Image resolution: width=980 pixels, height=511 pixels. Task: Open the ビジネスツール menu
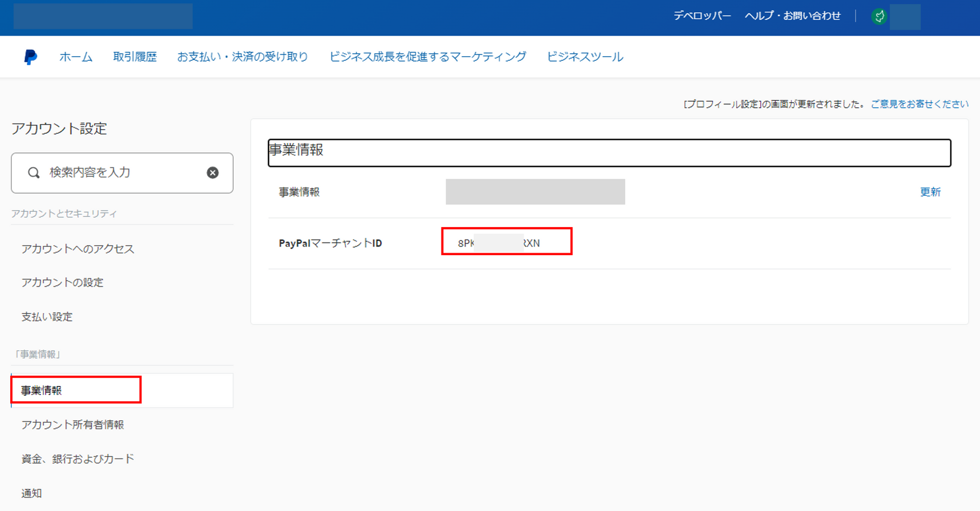click(x=585, y=57)
